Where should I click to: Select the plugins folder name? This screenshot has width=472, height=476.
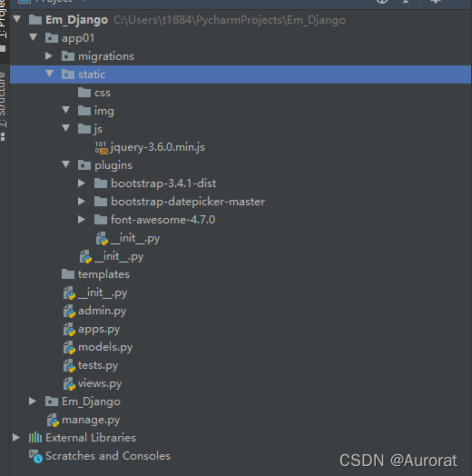point(113,165)
